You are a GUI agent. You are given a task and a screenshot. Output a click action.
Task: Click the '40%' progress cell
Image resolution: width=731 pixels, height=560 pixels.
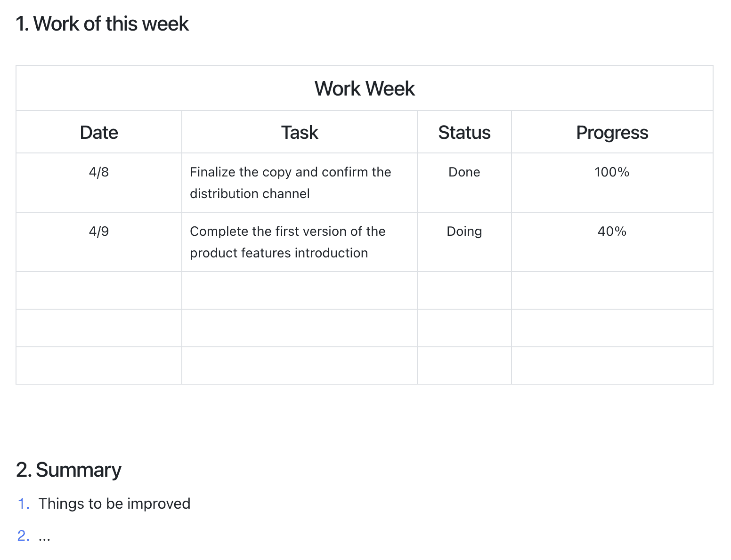click(x=612, y=232)
